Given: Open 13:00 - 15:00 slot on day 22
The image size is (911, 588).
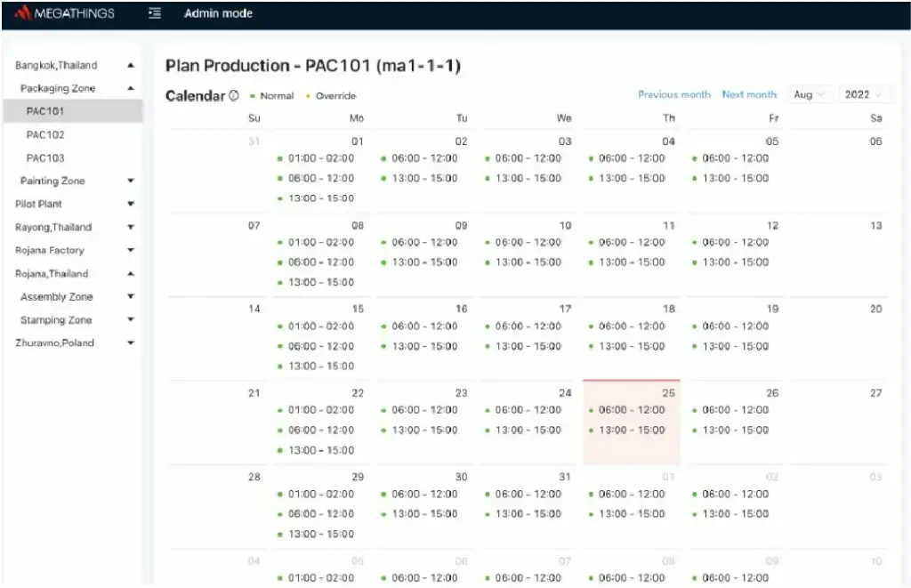Looking at the screenshot, I should 320,450.
